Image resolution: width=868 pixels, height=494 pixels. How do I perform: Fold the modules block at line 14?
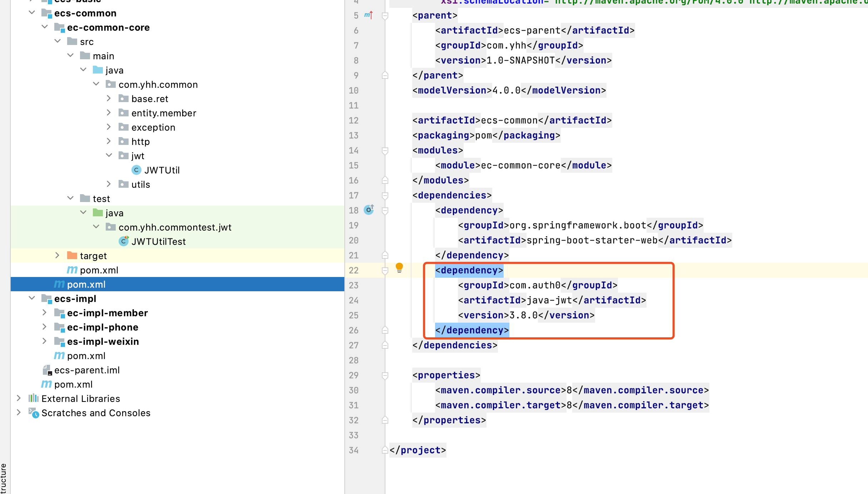coord(385,151)
